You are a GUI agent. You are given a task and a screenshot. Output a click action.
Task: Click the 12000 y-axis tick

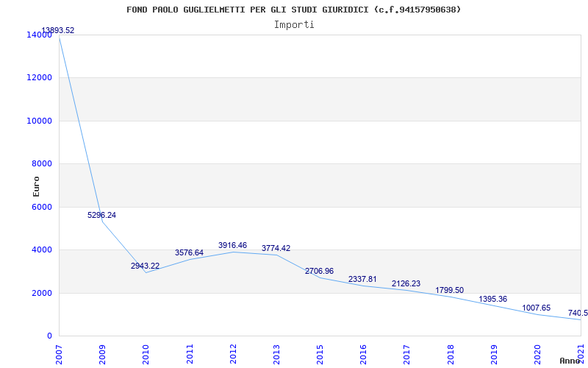(x=39, y=78)
